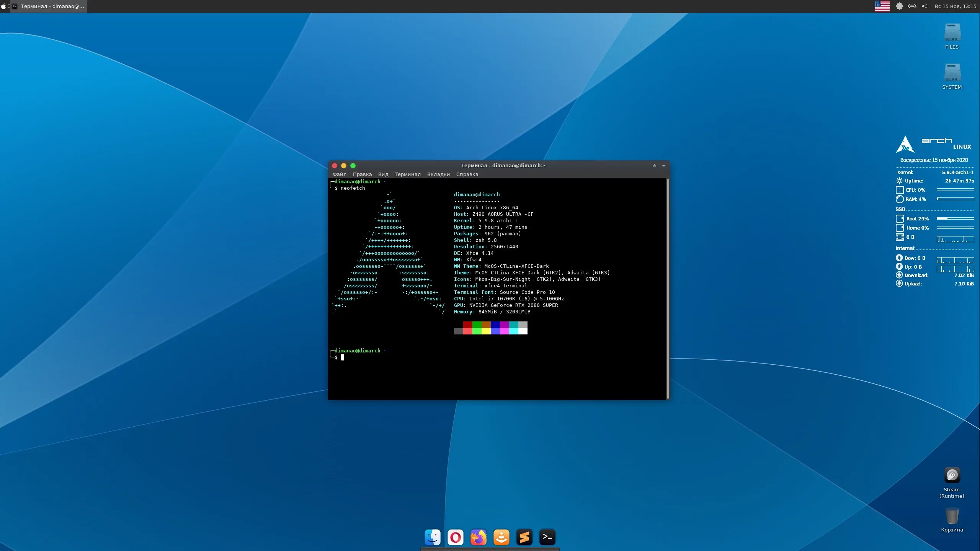This screenshot has height=551, width=980.
Task: Click 'DE: Xfce 4.14' line
Action: click(x=474, y=253)
